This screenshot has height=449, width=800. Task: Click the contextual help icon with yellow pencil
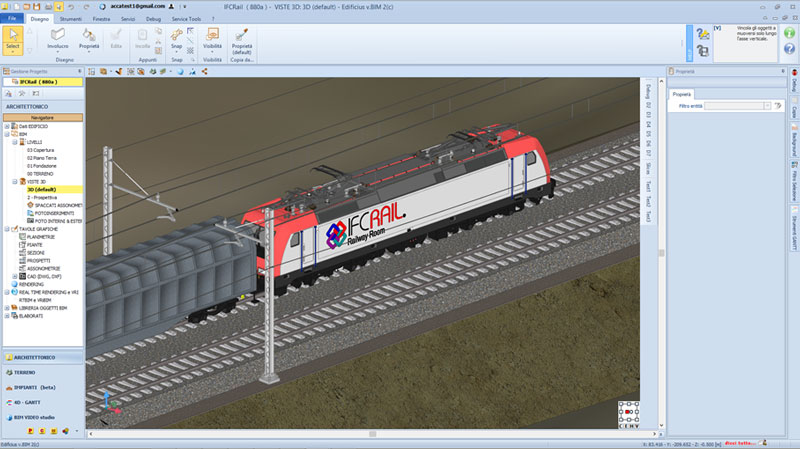[x=703, y=34]
